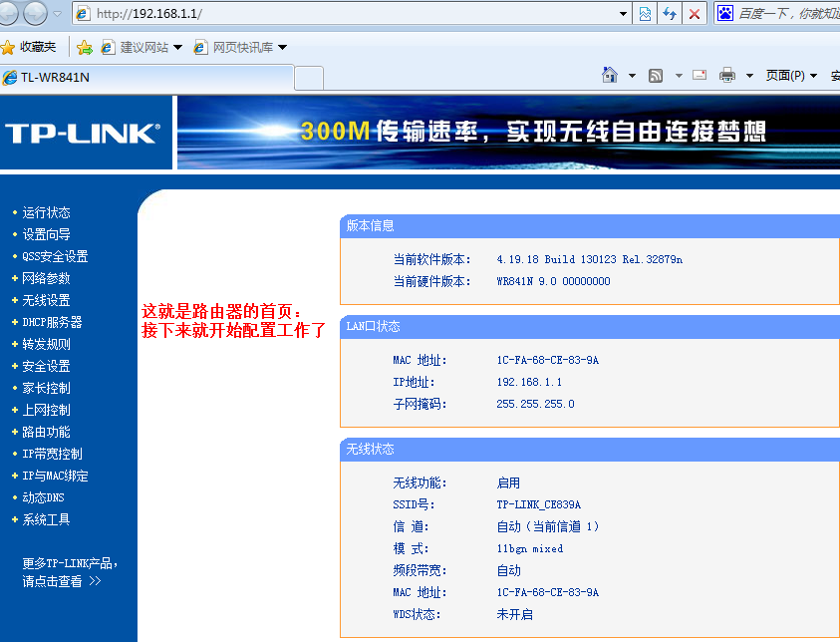Open 运行状态 in the sidebar
The width and height of the screenshot is (840, 642).
coord(46,212)
